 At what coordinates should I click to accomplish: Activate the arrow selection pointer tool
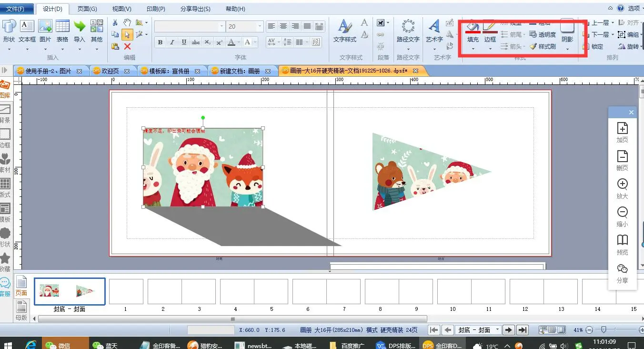coord(127,34)
